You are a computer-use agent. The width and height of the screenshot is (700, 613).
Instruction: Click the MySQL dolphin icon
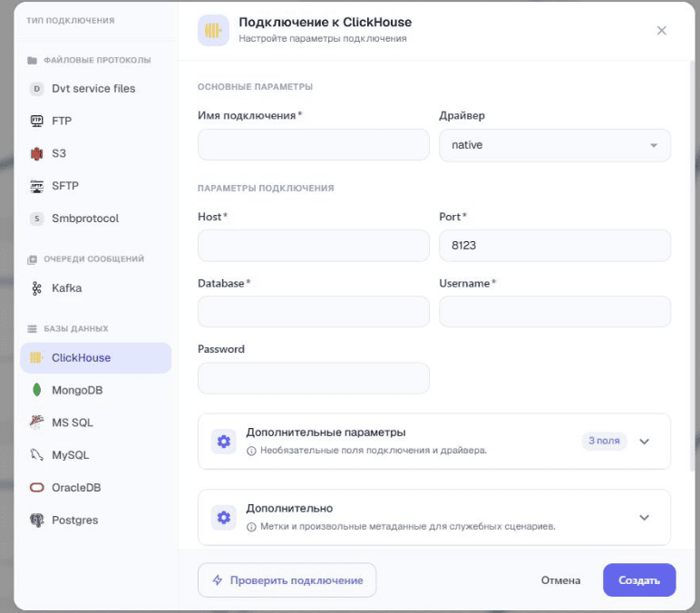(x=36, y=455)
